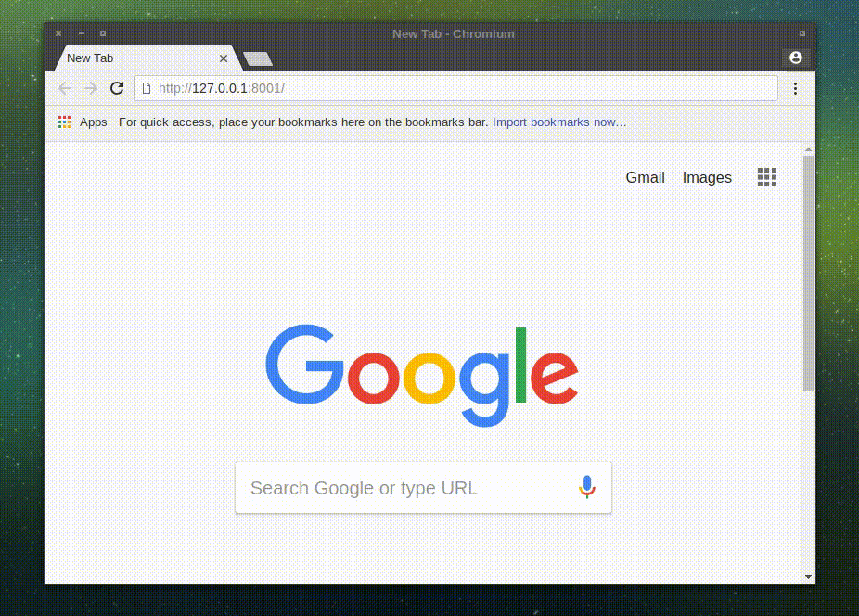Select the New Tab tab
Image resolution: width=859 pixels, height=616 pixels.
[x=147, y=58]
